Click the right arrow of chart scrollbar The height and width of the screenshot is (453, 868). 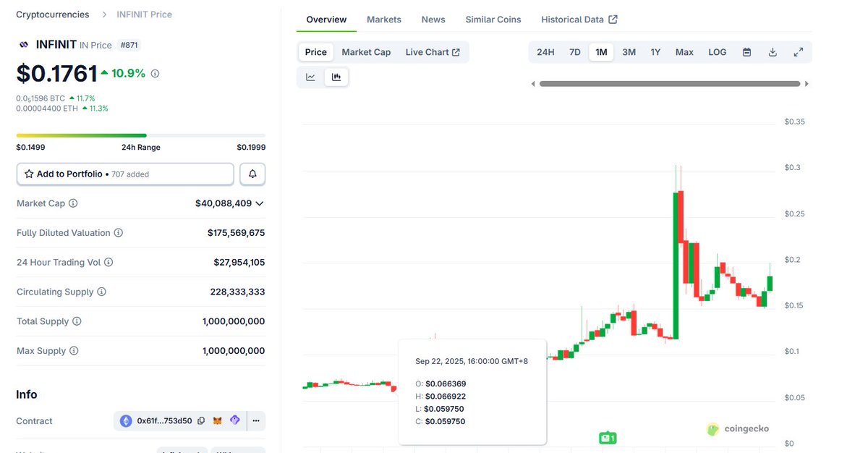807,84
